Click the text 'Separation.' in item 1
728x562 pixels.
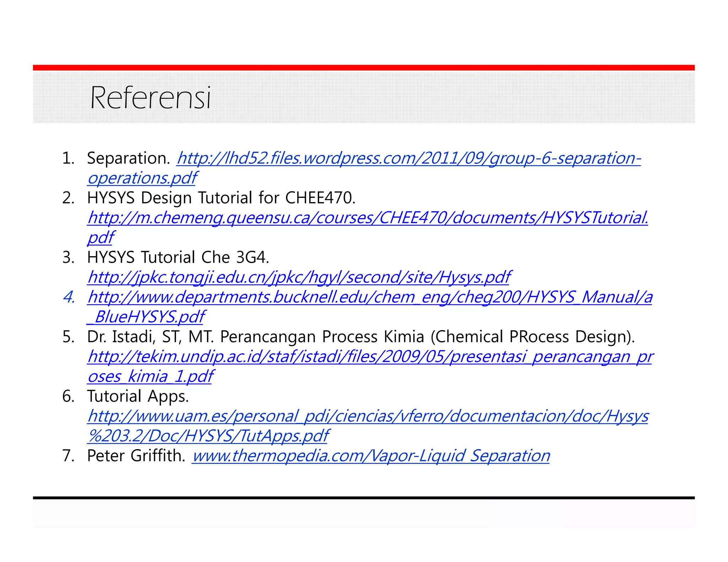coord(129,158)
